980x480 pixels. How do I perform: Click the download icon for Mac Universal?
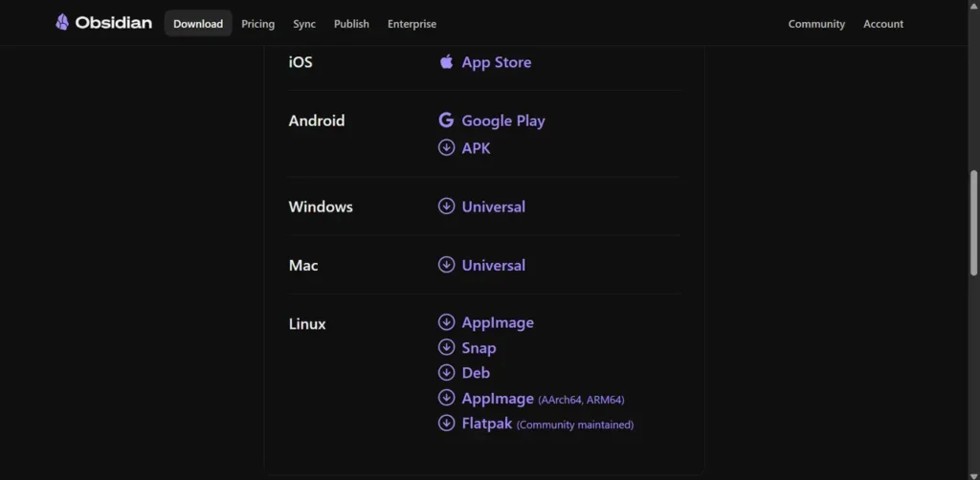446,265
